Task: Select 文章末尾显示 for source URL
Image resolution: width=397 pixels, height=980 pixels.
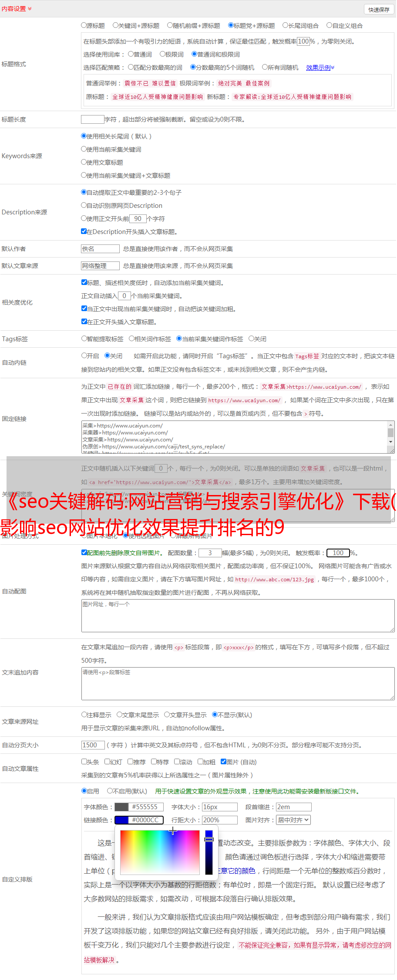Action: tap(119, 715)
